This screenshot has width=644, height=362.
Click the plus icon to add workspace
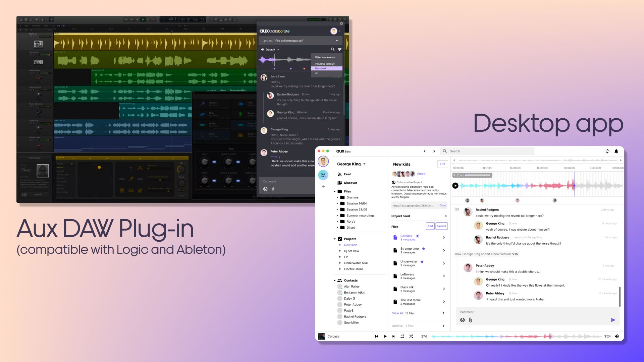click(x=323, y=187)
